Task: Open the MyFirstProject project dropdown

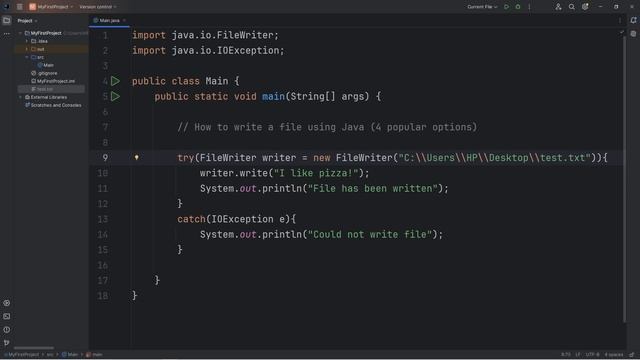Action: 51,7
